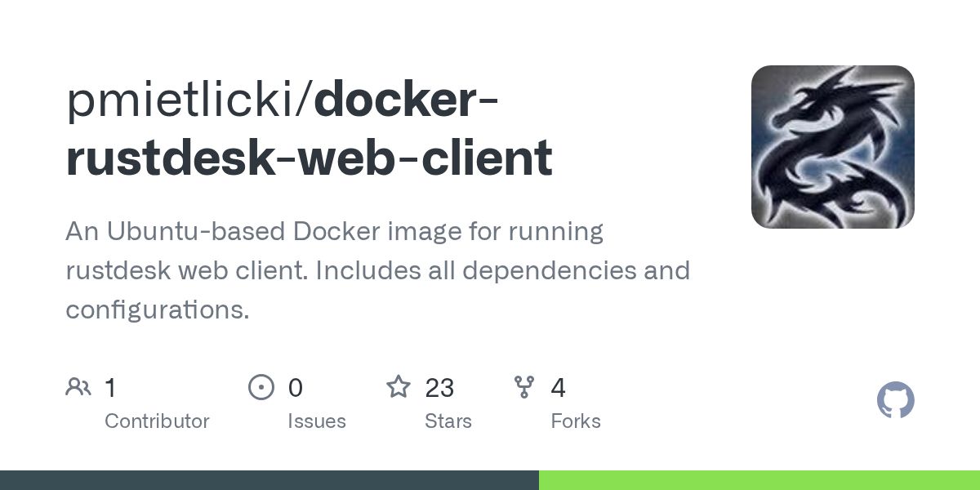Select the Forks label
Image resolution: width=980 pixels, height=490 pixels.
coord(576,421)
